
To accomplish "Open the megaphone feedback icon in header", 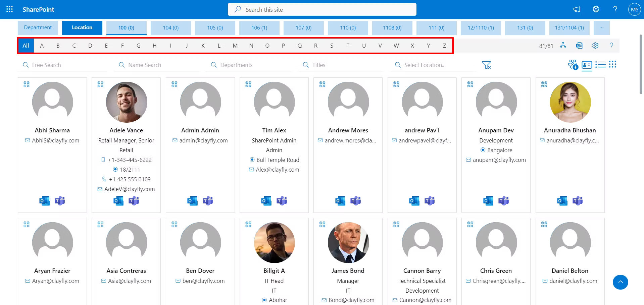I will [577, 9].
